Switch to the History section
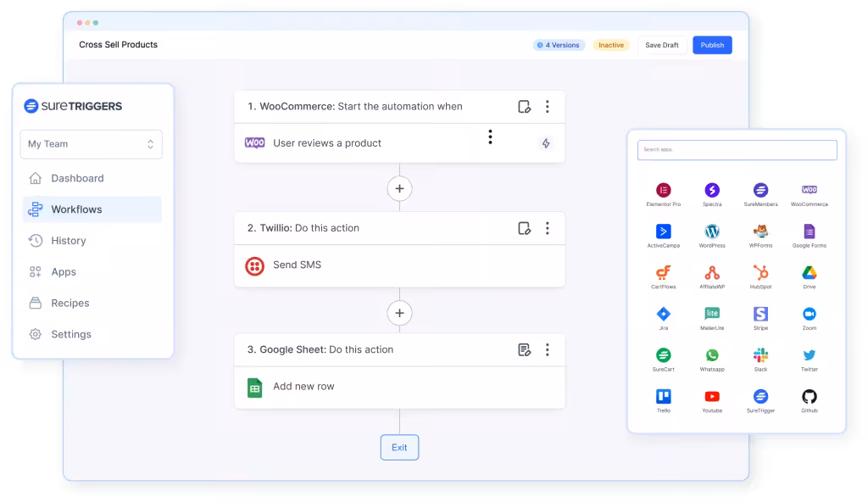Image resolution: width=868 pixels, height=502 pixels. [x=68, y=240]
